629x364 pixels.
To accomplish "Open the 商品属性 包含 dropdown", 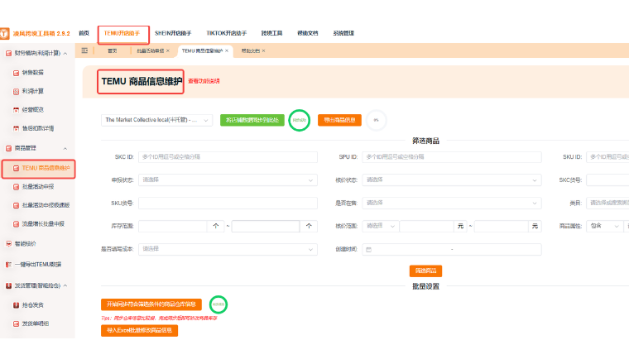I will 604,226.
